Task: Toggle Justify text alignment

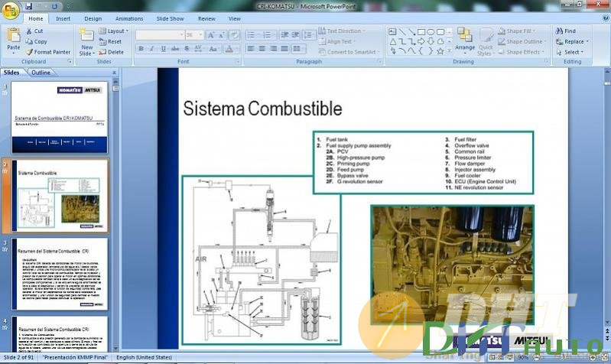Action: [284, 49]
